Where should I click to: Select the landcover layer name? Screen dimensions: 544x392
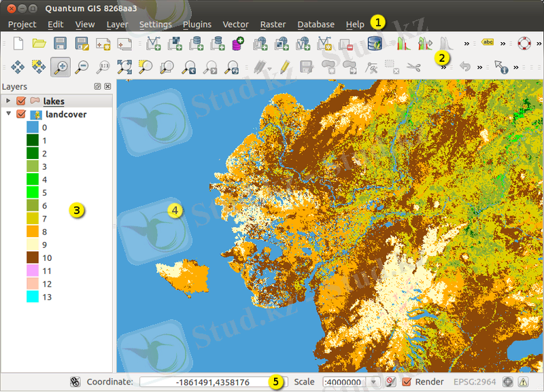pyautogui.click(x=66, y=114)
